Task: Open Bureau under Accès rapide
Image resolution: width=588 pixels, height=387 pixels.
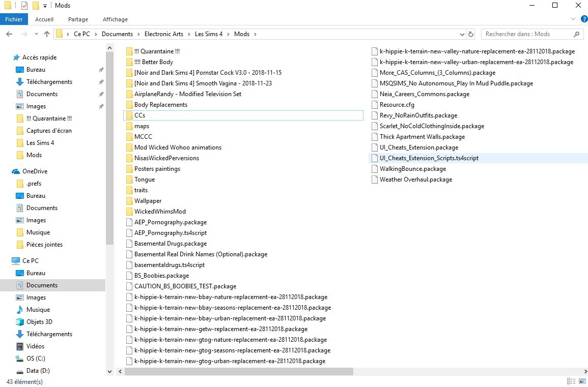Action: coord(36,70)
